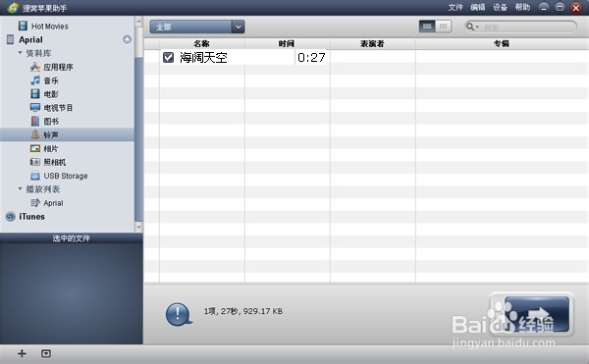Click sidebar scrollbar down arrow
Screen dimensions: 589x364
click(138, 227)
